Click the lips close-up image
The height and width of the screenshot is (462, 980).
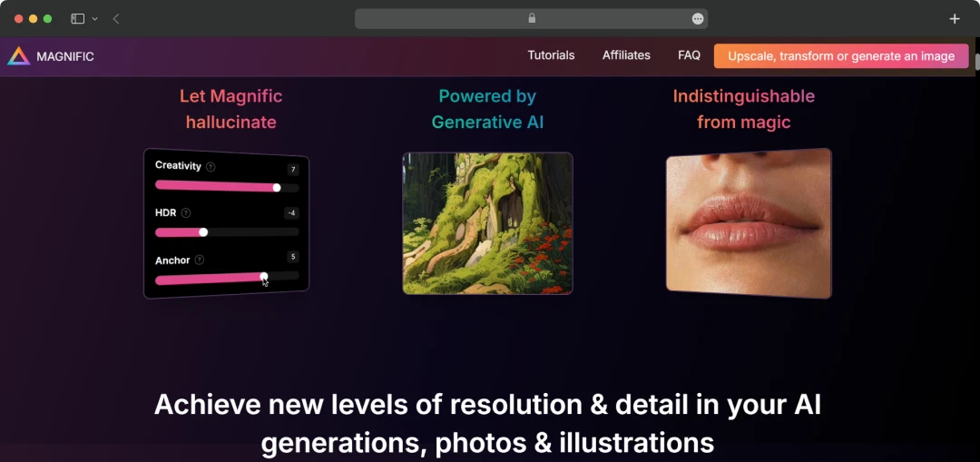pyautogui.click(x=749, y=223)
